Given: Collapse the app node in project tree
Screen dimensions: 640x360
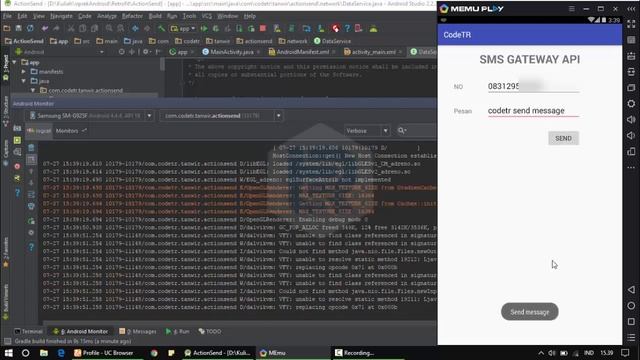Looking at the screenshot, I should coord(14,62).
